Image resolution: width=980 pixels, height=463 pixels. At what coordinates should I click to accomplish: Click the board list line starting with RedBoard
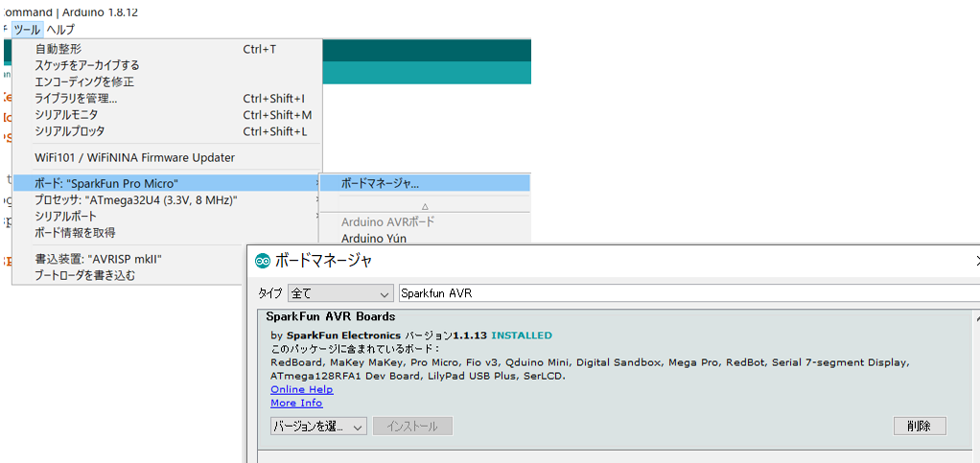[591, 362]
